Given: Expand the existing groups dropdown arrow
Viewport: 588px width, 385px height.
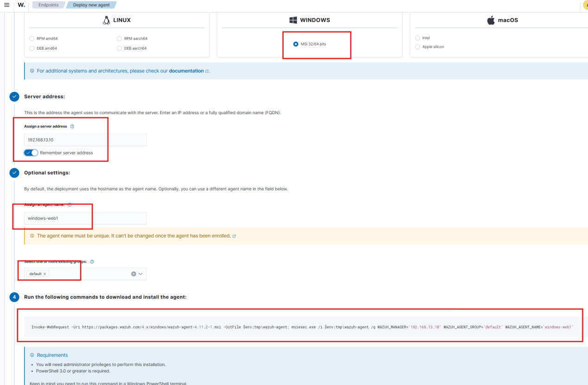Looking at the screenshot, I should tap(140, 274).
